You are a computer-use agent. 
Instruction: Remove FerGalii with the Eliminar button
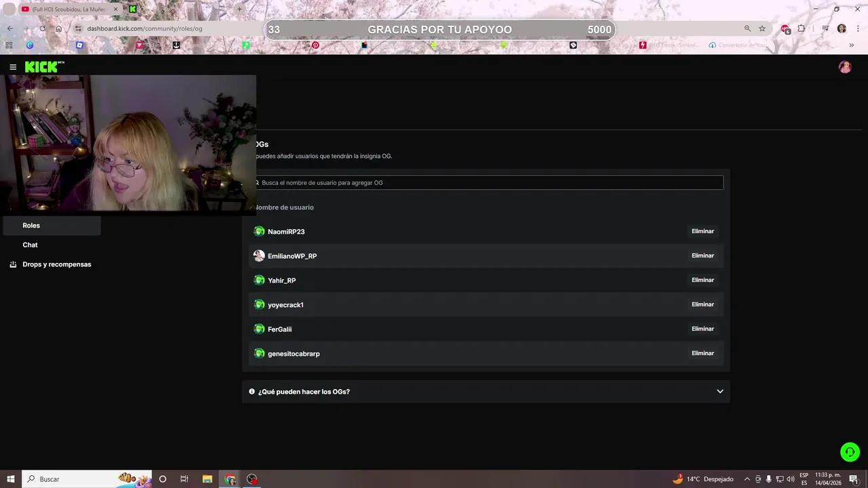[x=703, y=329]
